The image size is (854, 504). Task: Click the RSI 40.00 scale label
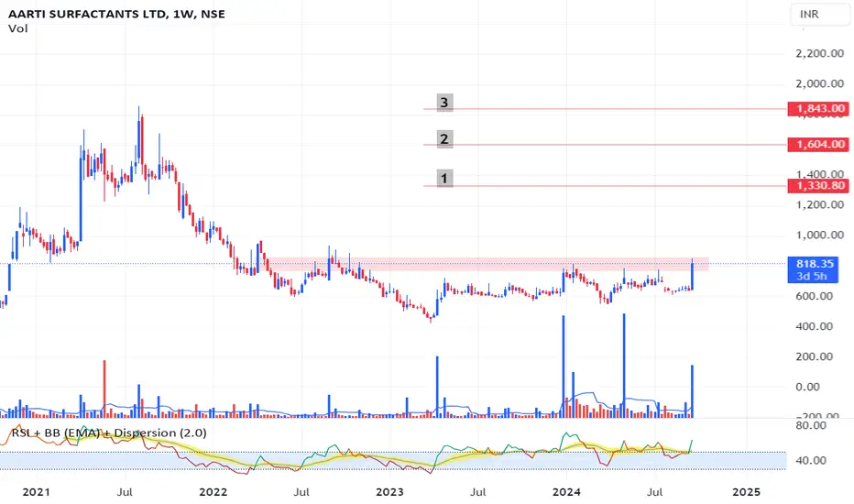[811, 460]
